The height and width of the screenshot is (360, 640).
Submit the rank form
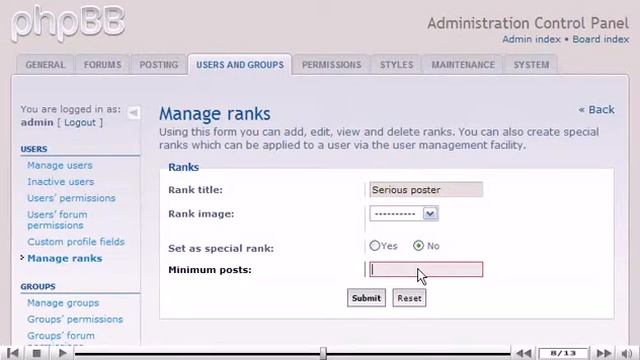366,298
